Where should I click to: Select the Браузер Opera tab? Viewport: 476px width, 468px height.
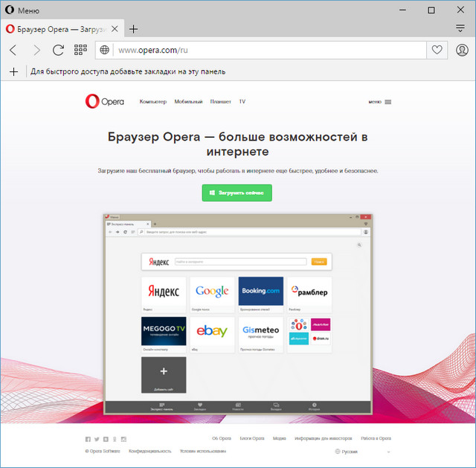coord(63,29)
